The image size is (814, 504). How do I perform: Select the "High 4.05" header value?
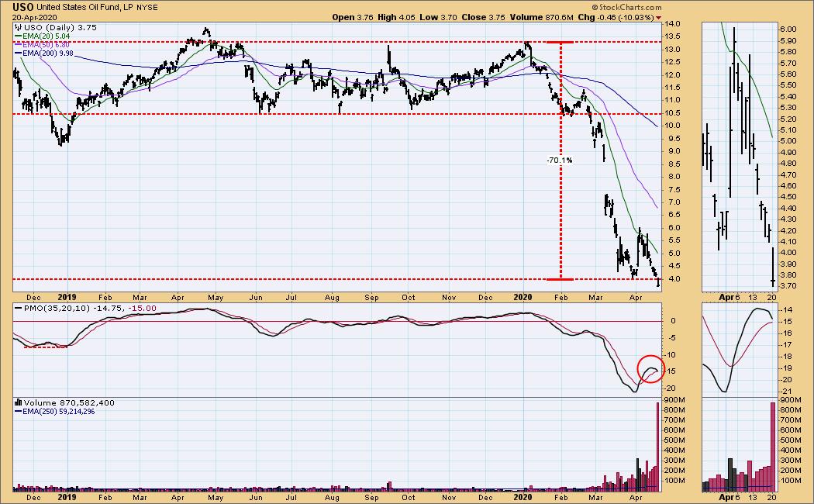396,17
